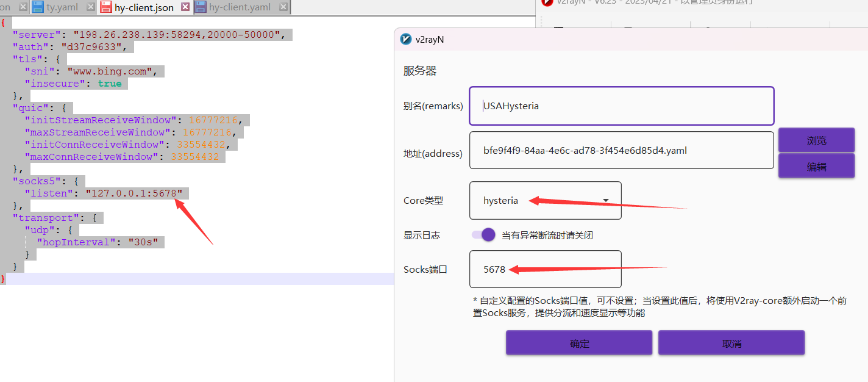The width and height of the screenshot is (868, 382).
Task: Click the "tls" key line
Action: pyautogui.click(x=37, y=59)
